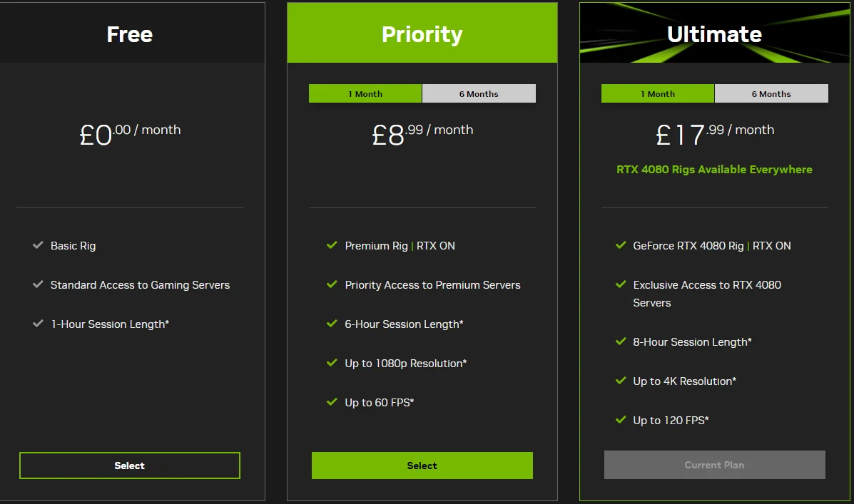The width and height of the screenshot is (854, 504).
Task: Click the Free plan header
Action: coord(130,33)
